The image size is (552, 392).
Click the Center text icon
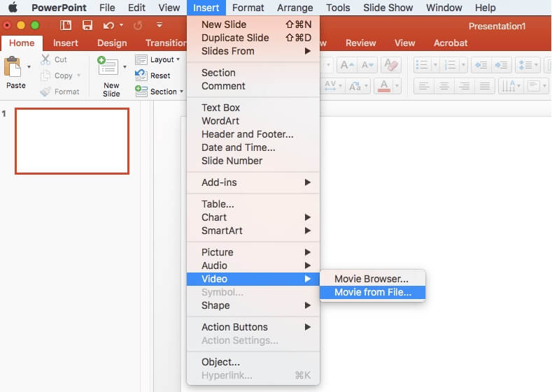point(444,86)
